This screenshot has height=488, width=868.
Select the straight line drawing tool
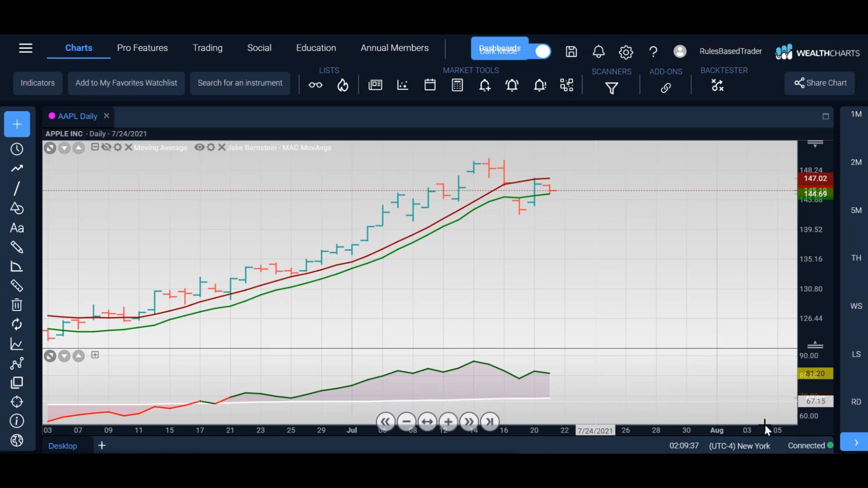pos(17,188)
